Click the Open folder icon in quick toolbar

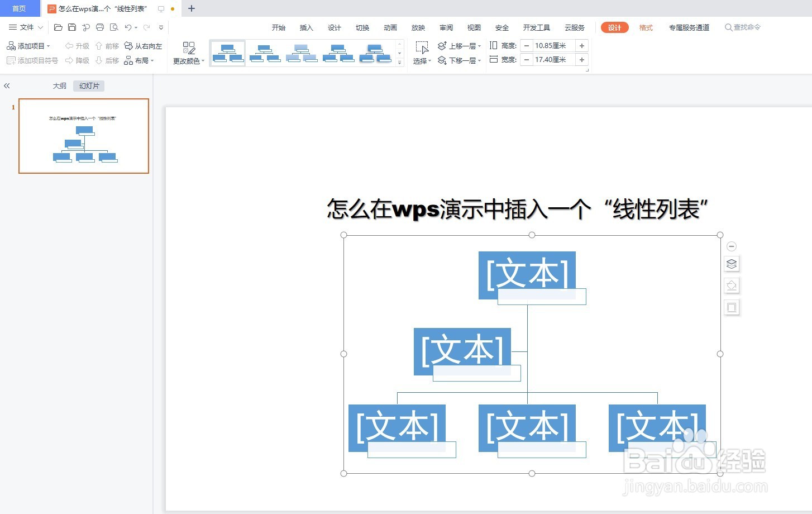click(58, 27)
